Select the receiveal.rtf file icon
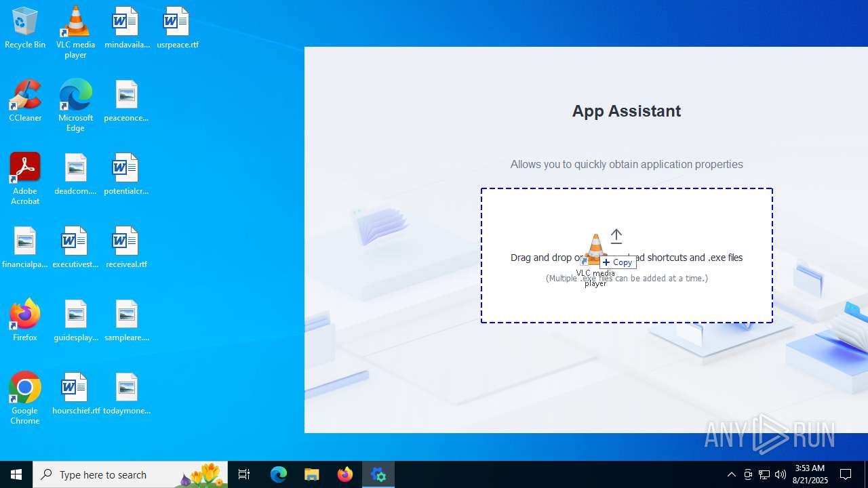Screen dimensions: 868x488 [x=126, y=248]
